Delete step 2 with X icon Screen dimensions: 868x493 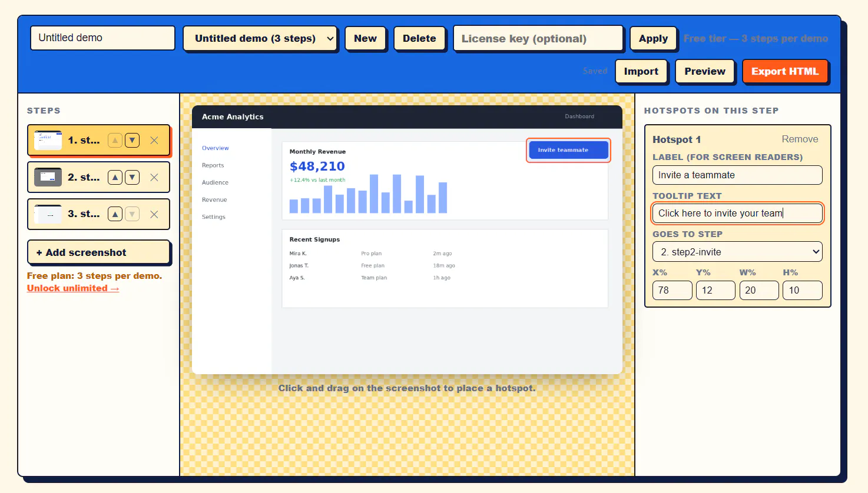click(154, 178)
